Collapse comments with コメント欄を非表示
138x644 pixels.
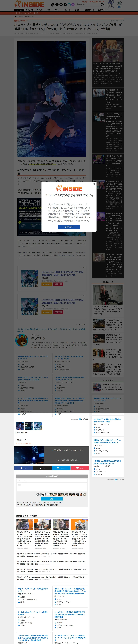52,476
